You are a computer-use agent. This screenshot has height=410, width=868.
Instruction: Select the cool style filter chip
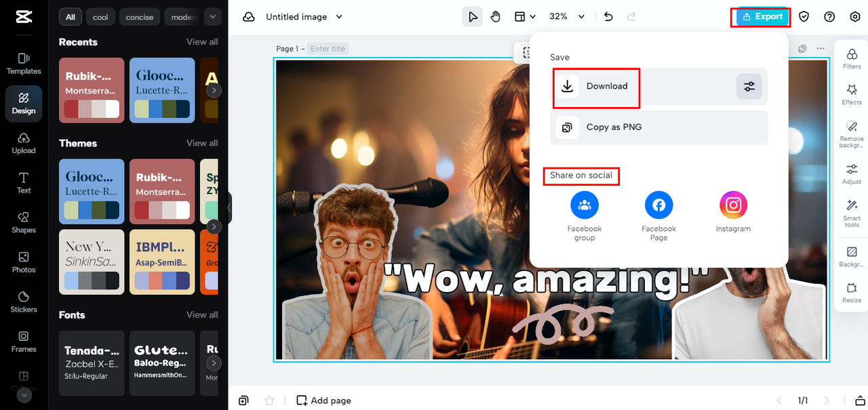click(x=100, y=17)
